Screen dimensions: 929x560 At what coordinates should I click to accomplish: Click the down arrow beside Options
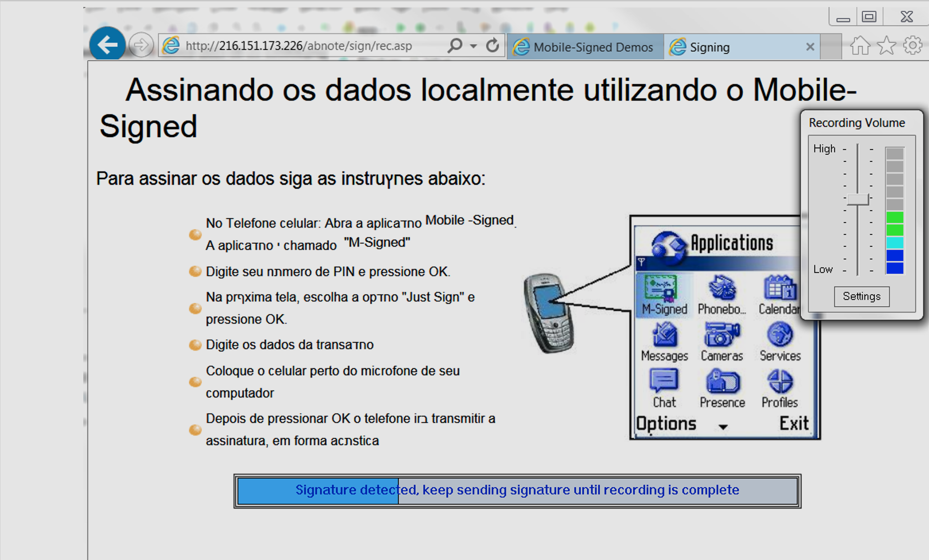(723, 427)
